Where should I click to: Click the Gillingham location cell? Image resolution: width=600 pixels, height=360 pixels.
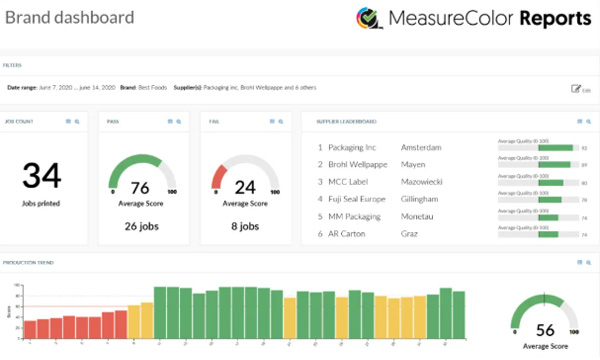click(420, 199)
